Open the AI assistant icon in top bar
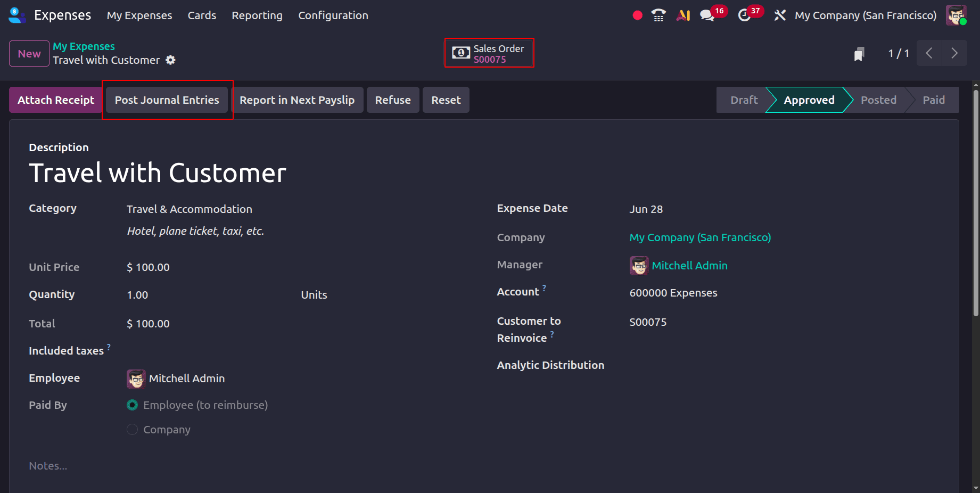980x493 pixels. [683, 15]
